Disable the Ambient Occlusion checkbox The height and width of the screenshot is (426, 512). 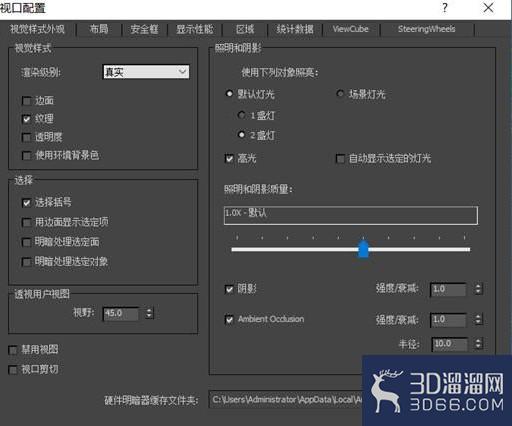tap(229, 319)
